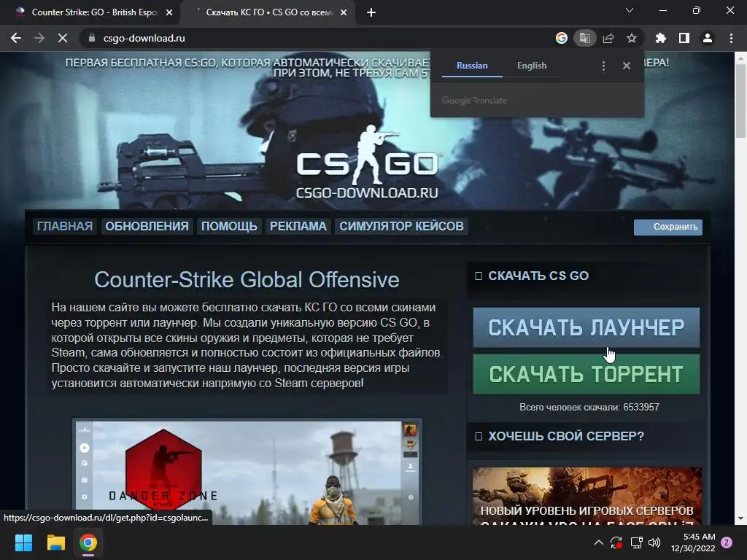Click the scrollbar down arrow
This screenshot has height=560, width=747.
pyautogui.click(x=740, y=518)
